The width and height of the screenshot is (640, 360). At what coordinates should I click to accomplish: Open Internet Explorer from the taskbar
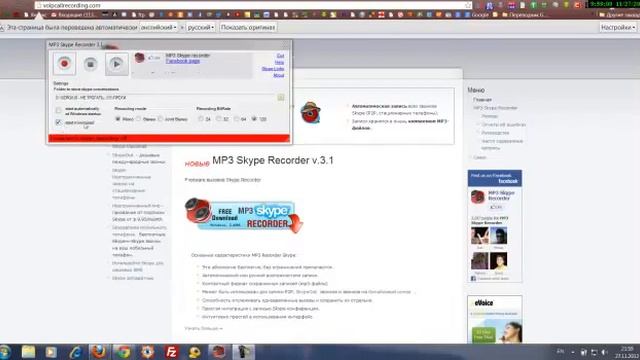(x=76, y=352)
